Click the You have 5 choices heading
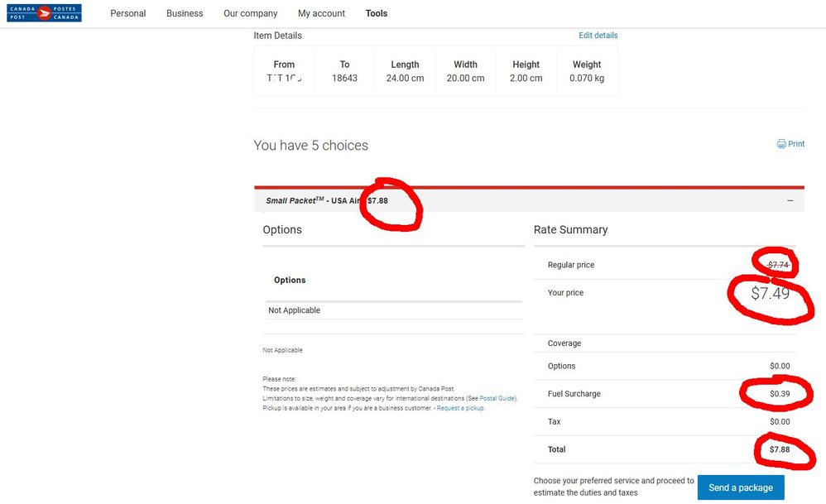 (311, 146)
